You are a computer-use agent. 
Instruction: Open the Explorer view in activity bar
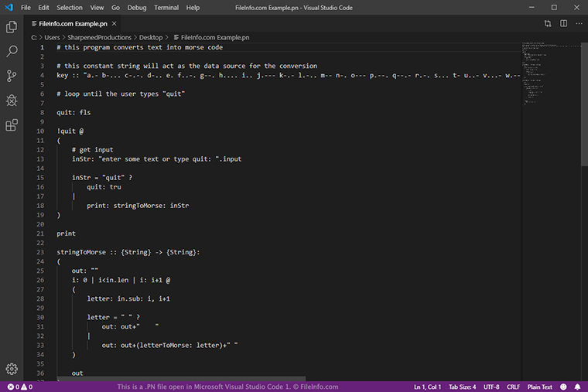tap(12, 27)
